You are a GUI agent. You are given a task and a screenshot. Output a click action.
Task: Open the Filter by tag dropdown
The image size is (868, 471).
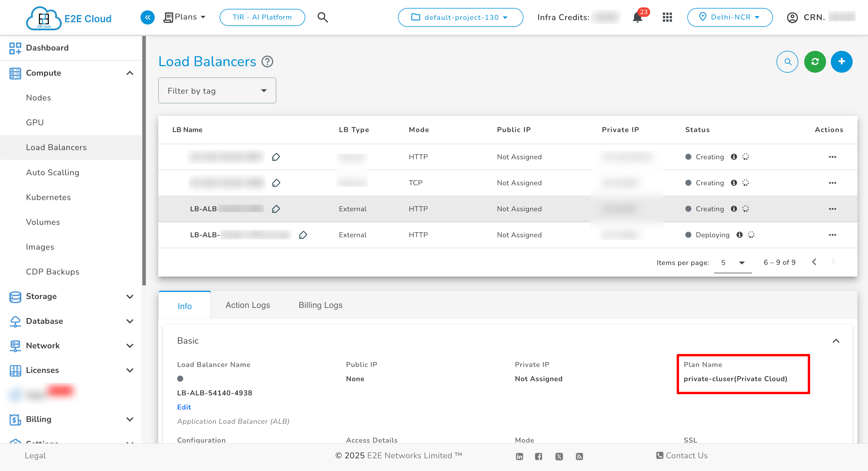(217, 91)
